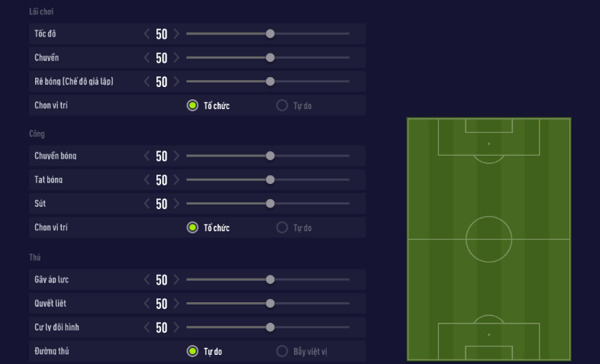Increase Cự ly đội hình right arrow
Viewport: 600px width, 364px height.
pyautogui.click(x=176, y=327)
